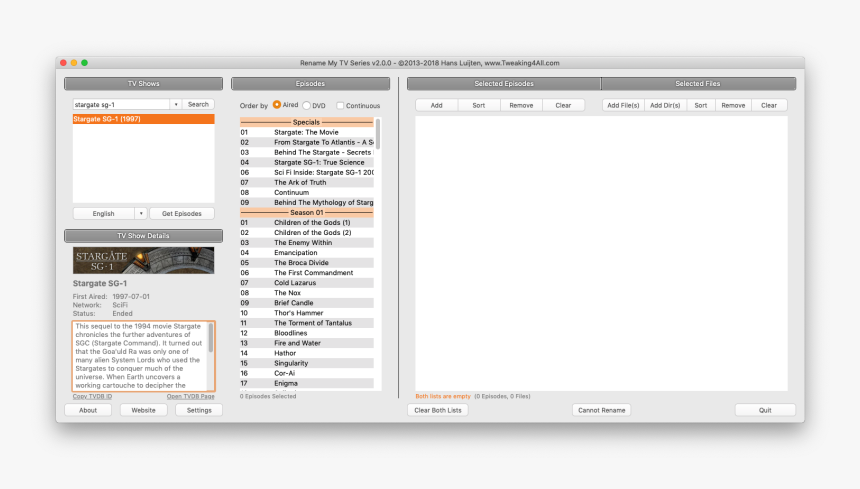The height and width of the screenshot is (489, 860).
Task: Select episode Singularity
Action: pos(307,363)
